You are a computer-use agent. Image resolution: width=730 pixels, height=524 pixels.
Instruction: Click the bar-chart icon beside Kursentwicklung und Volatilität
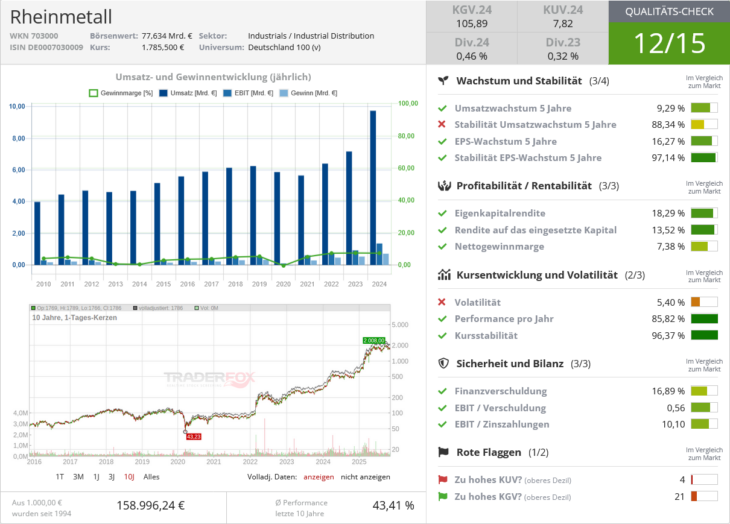pyautogui.click(x=442, y=274)
